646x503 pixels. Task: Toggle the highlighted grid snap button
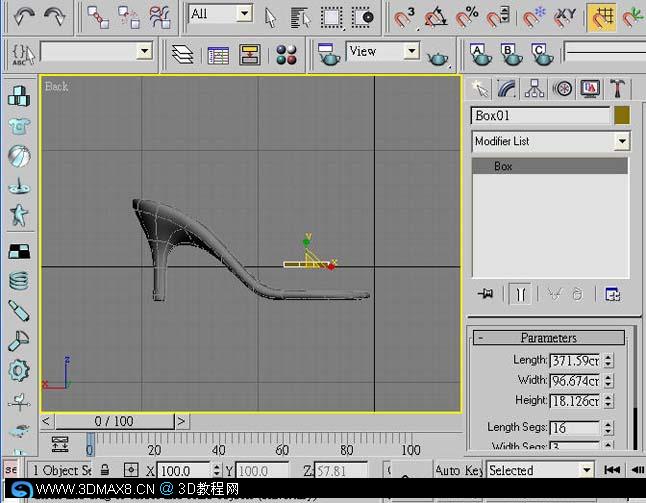[602, 17]
